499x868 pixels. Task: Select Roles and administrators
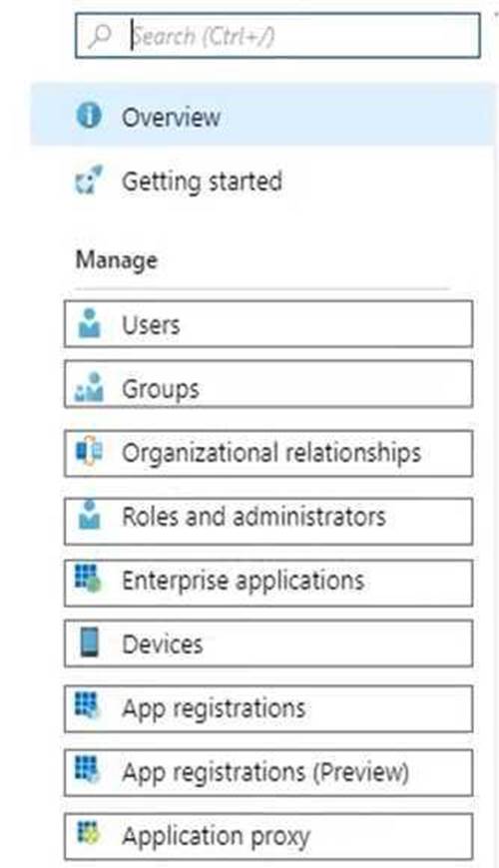click(268, 521)
